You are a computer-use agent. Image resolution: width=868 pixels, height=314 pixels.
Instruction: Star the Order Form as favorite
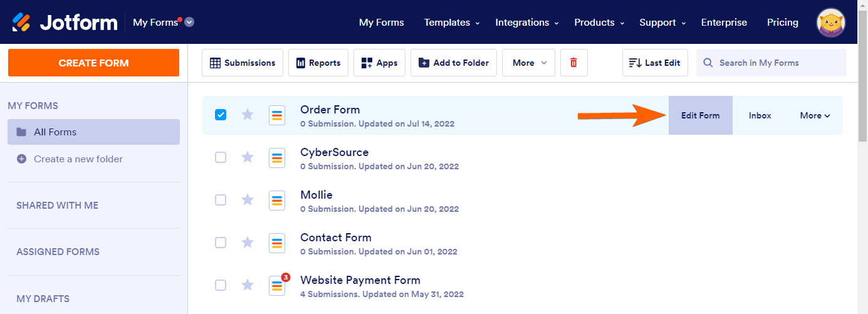coord(248,115)
